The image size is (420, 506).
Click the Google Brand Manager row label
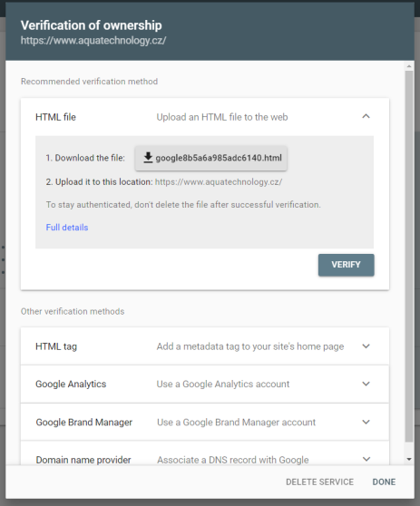pyautogui.click(x=84, y=422)
